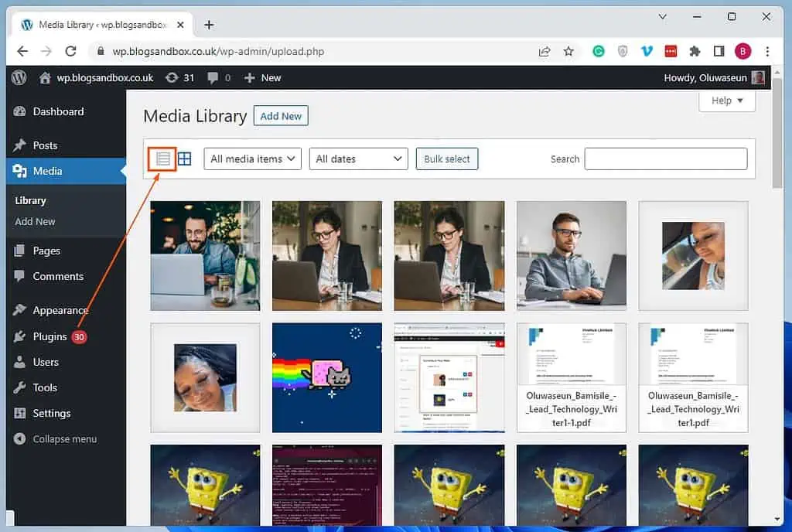Open Tools in sidebar
792x532 pixels.
pos(66,387)
